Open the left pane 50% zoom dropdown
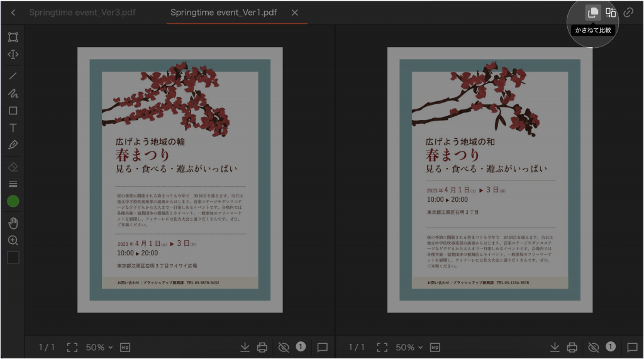644x359 pixels. coord(99,348)
